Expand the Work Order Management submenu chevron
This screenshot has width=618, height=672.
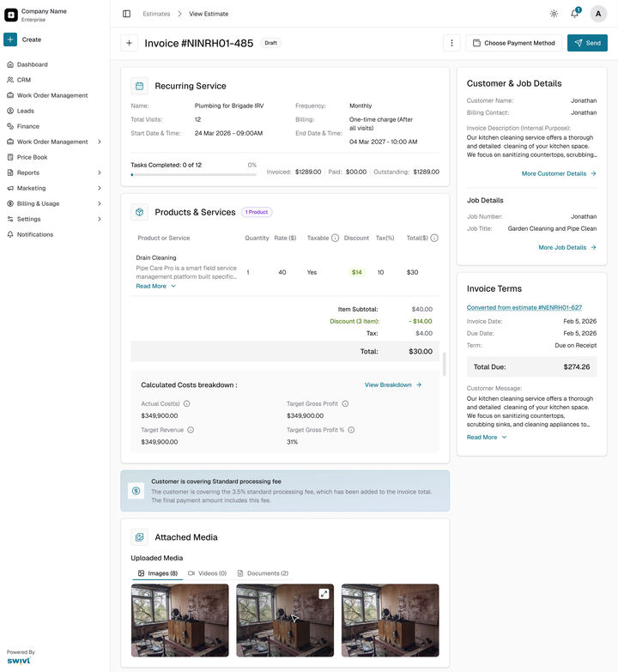point(100,142)
